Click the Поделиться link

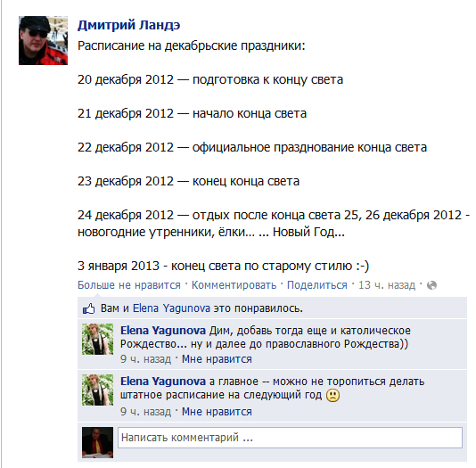tap(317, 285)
